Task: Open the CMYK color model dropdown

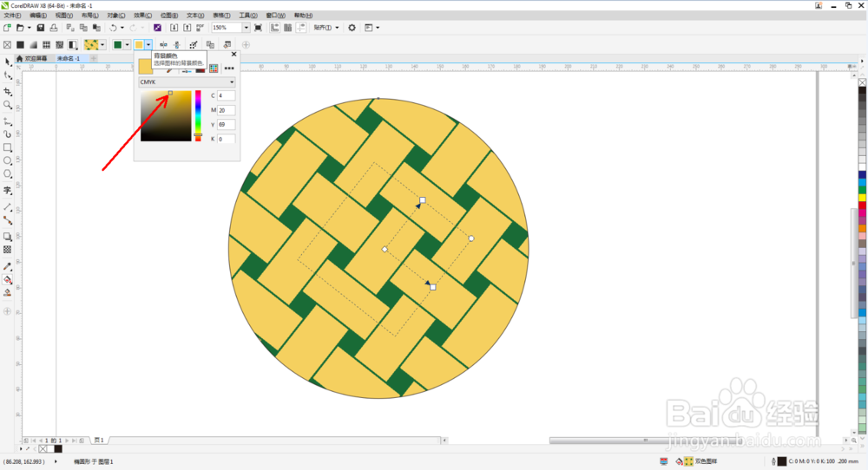Action: [x=187, y=82]
